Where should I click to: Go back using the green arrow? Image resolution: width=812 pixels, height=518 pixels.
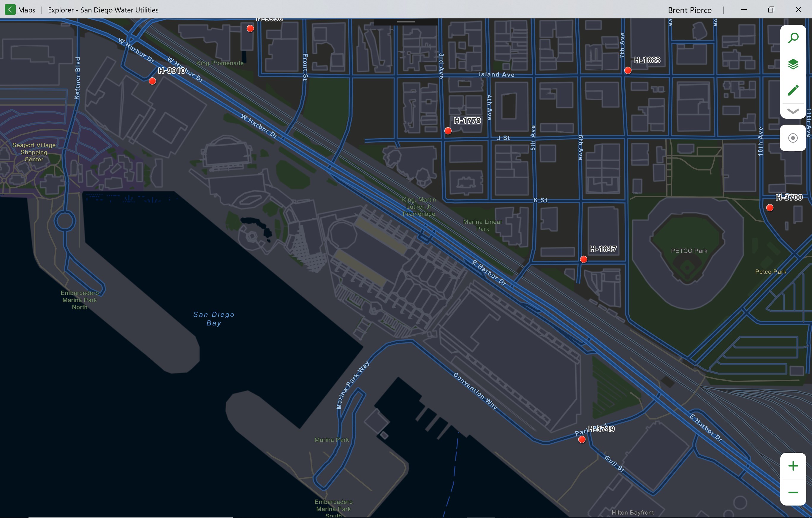(10, 9)
